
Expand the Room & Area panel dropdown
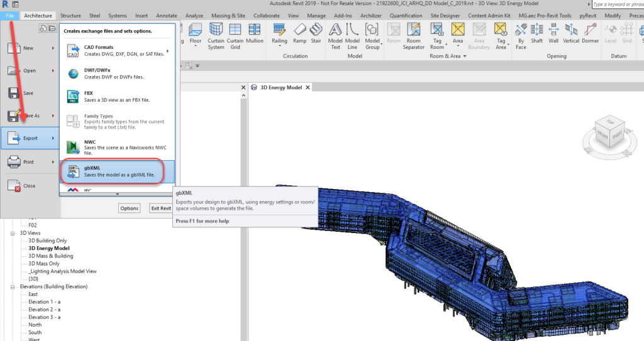pos(465,57)
